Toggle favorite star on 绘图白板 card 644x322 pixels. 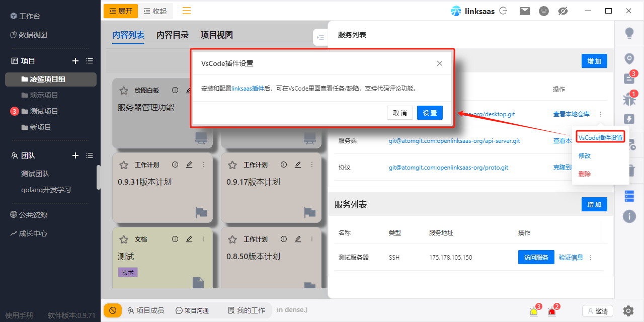[124, 91]
